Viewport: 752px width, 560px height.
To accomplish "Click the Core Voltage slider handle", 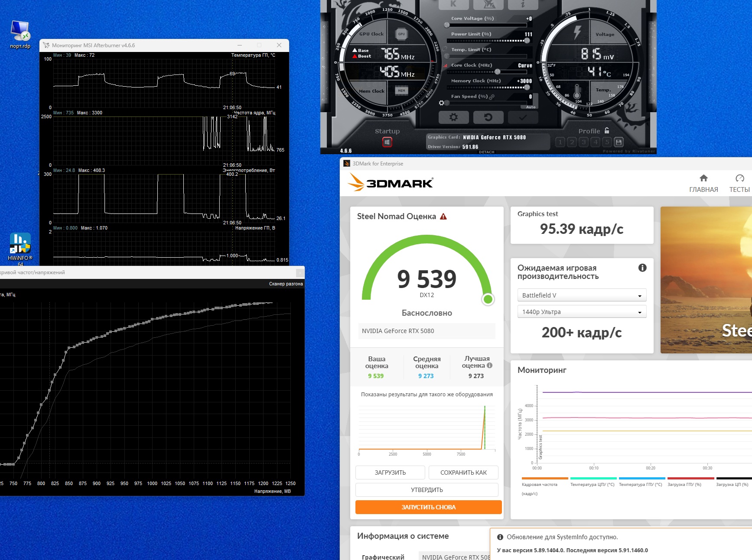I will pyautogui.click(x=447, y=25).
